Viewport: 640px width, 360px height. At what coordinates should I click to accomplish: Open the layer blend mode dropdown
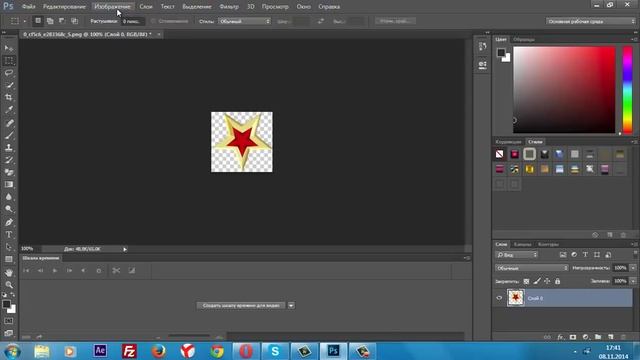point(531,268)
